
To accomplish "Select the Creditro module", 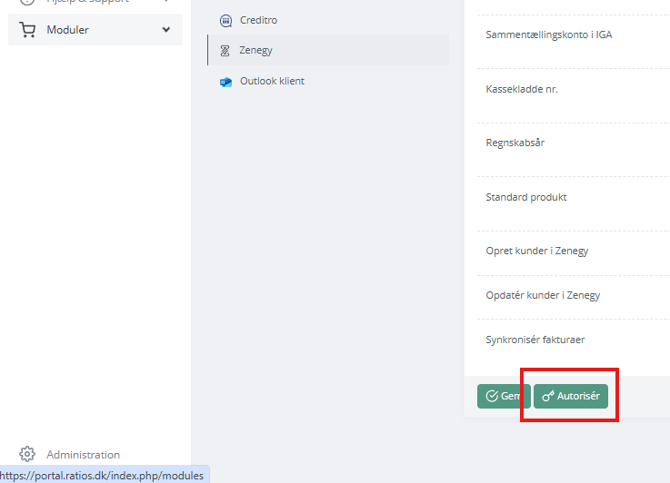I will coord(258,20).
